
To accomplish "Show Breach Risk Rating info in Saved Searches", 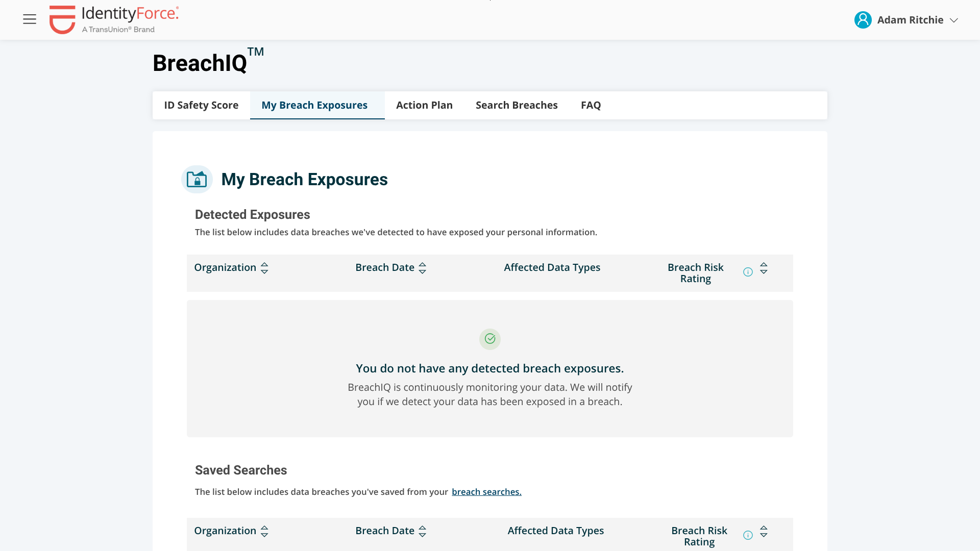I will [x=748, y=535].
